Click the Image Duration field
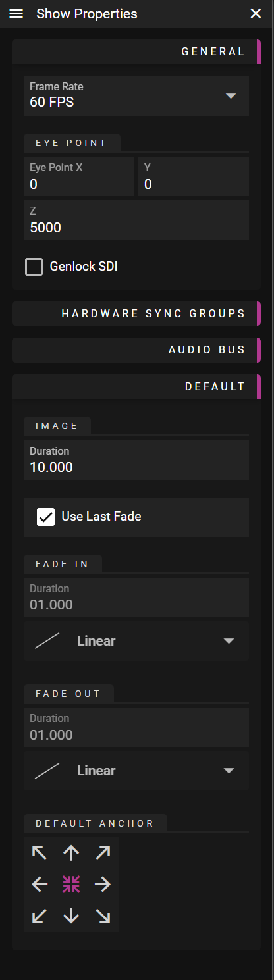This screenshot has height=980, width=274. (x=136, y=460)
